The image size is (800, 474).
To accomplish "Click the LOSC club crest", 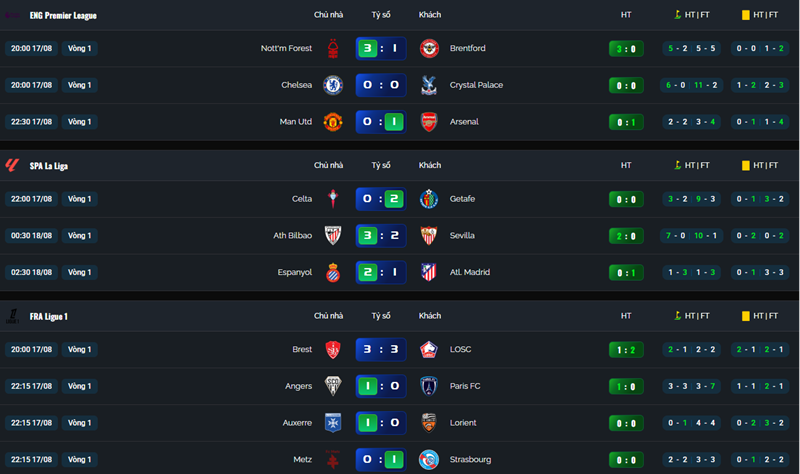I will (x=429, y=350).
